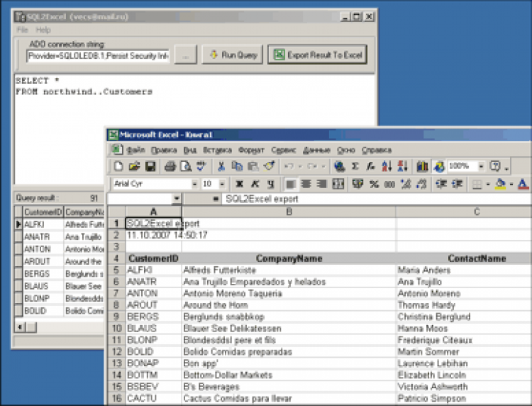This screenshot has height=406, width=532.
Task: Open the Help menu in SQL2Excel
Action: (43, 30)
